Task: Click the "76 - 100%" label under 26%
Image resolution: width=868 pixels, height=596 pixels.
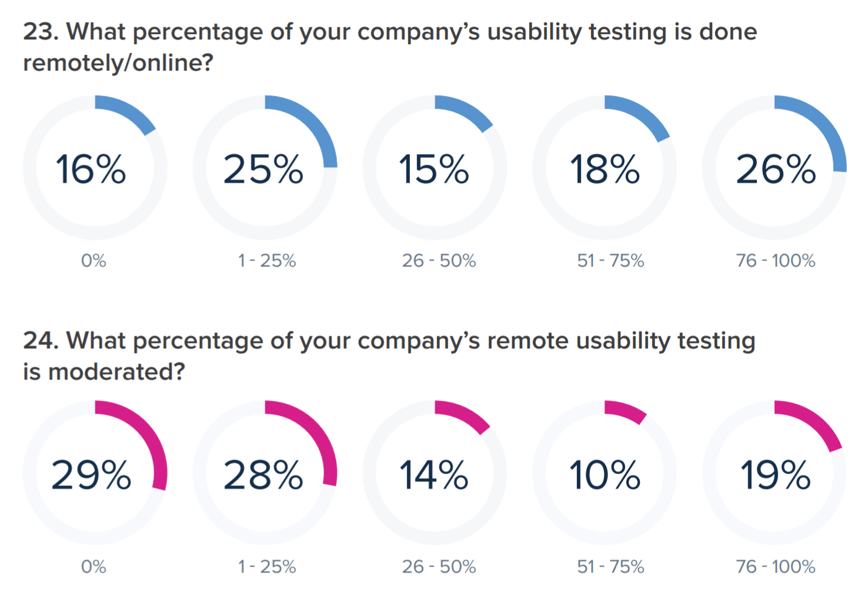Action: pos(776,261)
